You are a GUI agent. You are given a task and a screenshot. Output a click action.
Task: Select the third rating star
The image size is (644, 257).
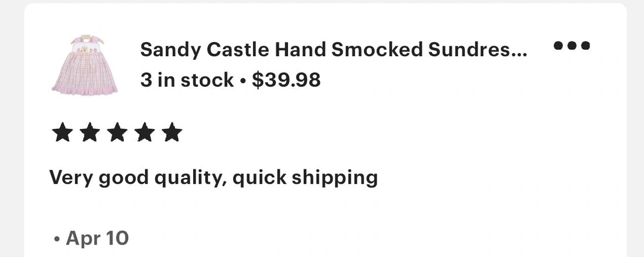pyautogui.click(x=118, y=132)
